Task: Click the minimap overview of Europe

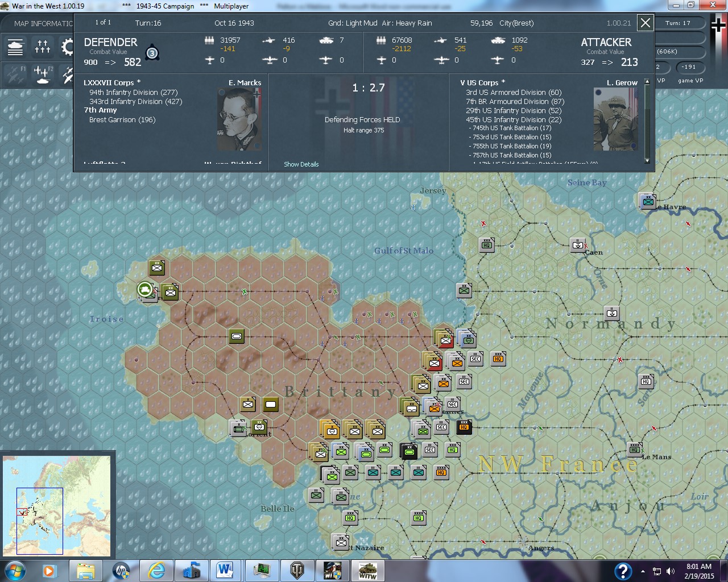Action: click(56, 506)
